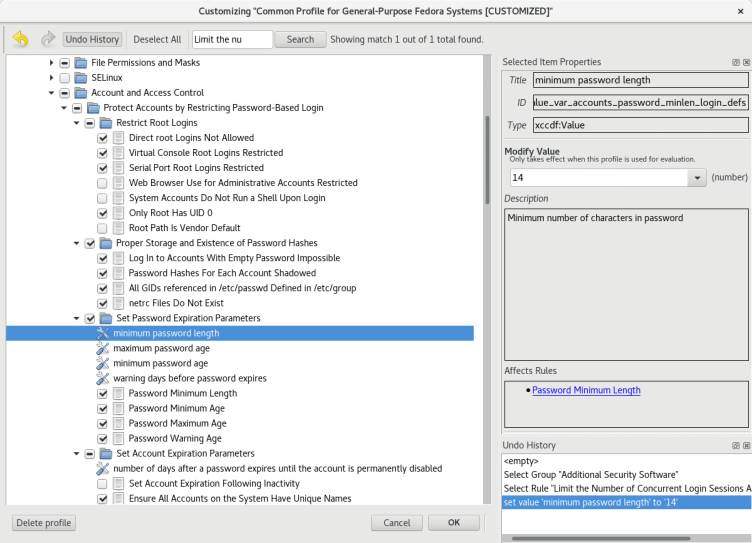
Task: Click the rule tree vertical scrollbar
Action: [x=487, y=160]
